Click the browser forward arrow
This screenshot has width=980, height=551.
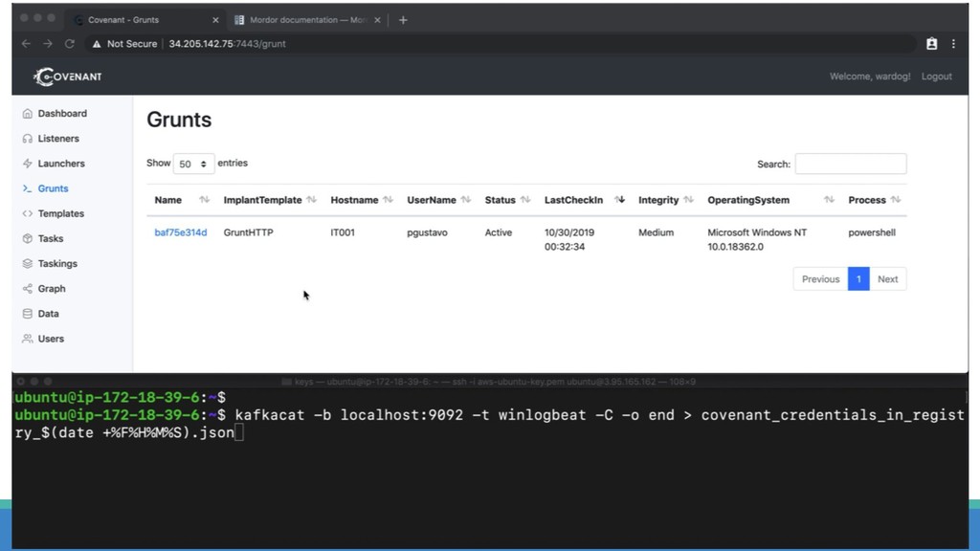click(48, 44)
